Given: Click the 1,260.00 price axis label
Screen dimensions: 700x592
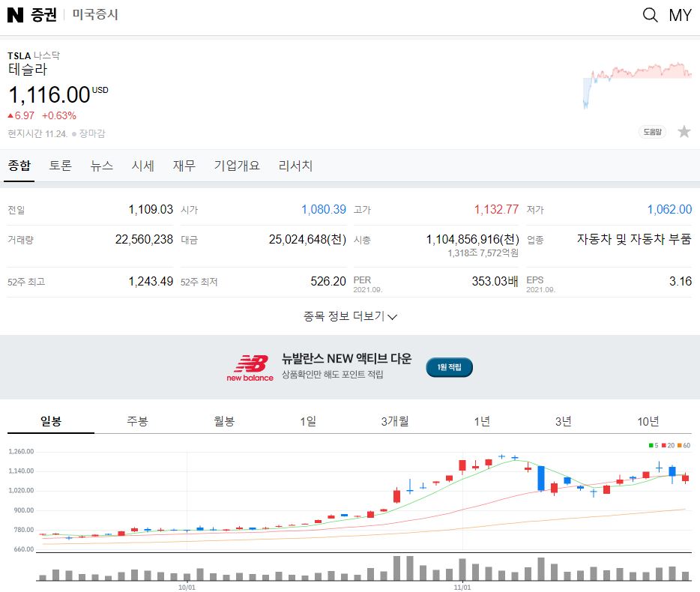Looking at the screenshot, I should pyautogui.click(x=21, y=451).
